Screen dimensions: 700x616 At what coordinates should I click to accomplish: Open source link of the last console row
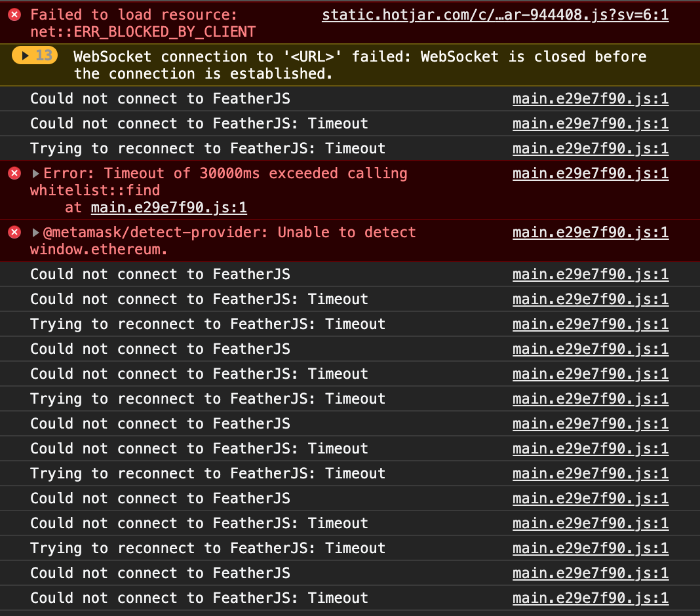coord(590,598)
